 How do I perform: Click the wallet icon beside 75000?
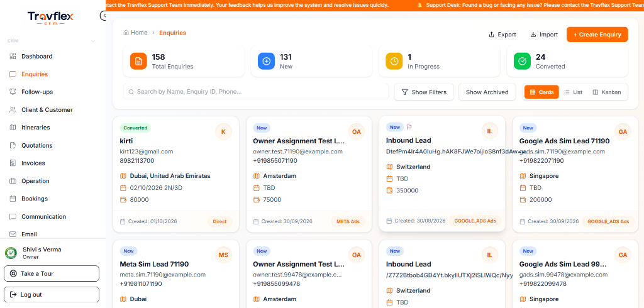coord(257,200)
